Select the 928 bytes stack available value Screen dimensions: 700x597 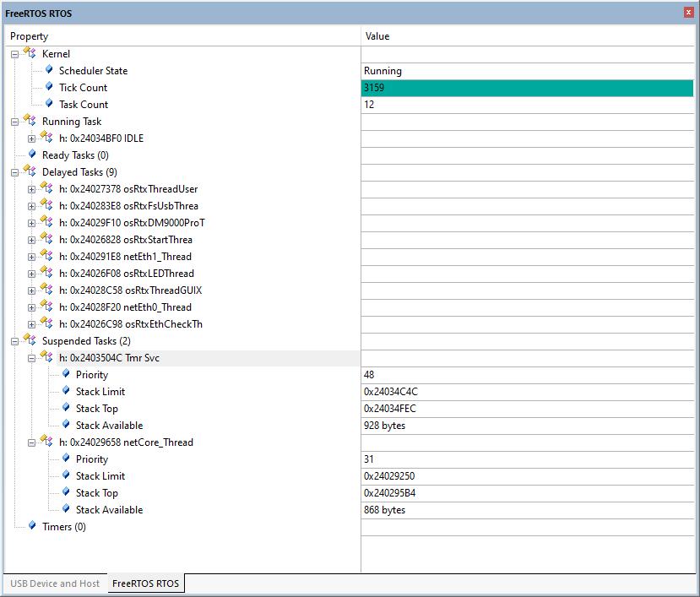(527, 426)
